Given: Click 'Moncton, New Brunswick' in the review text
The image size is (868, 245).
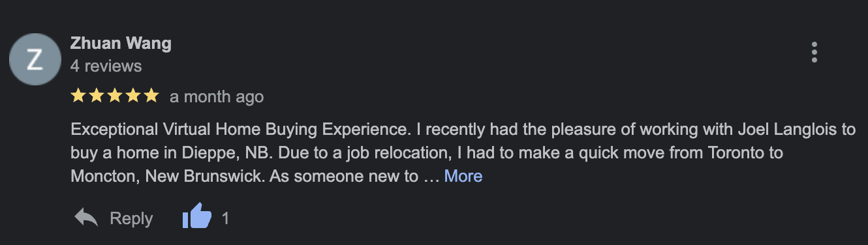Looking at the screenshot, I should [x=167, y=177].
